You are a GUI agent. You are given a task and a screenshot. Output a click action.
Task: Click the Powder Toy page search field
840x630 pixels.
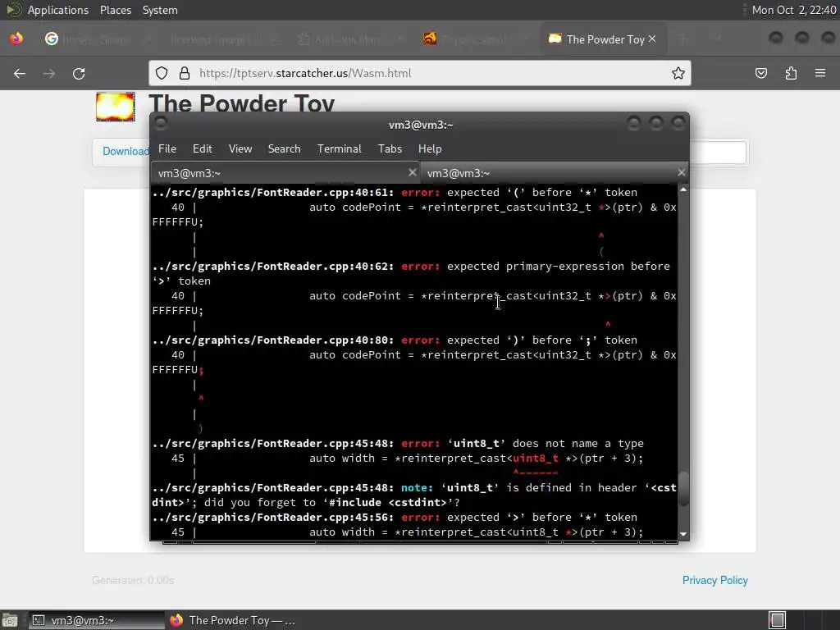pyautogui.click(x=718, y=153)
